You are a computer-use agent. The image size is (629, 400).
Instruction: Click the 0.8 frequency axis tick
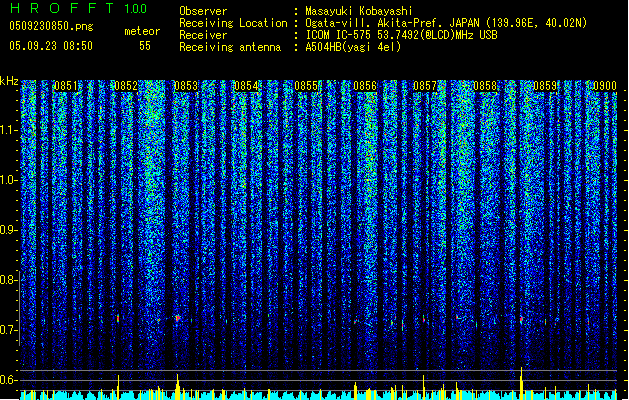pos(9,280)
